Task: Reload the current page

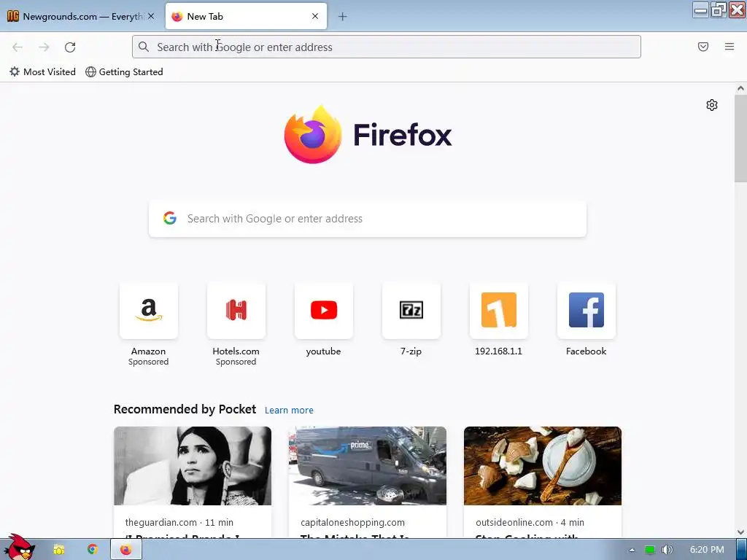Action: 70,47
